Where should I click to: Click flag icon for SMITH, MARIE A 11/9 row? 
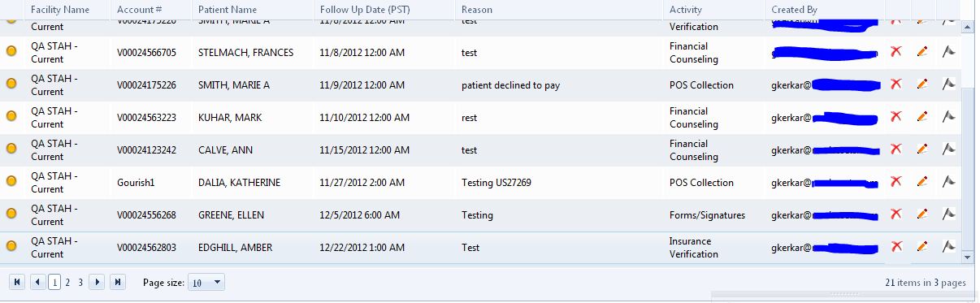point(947,84)
